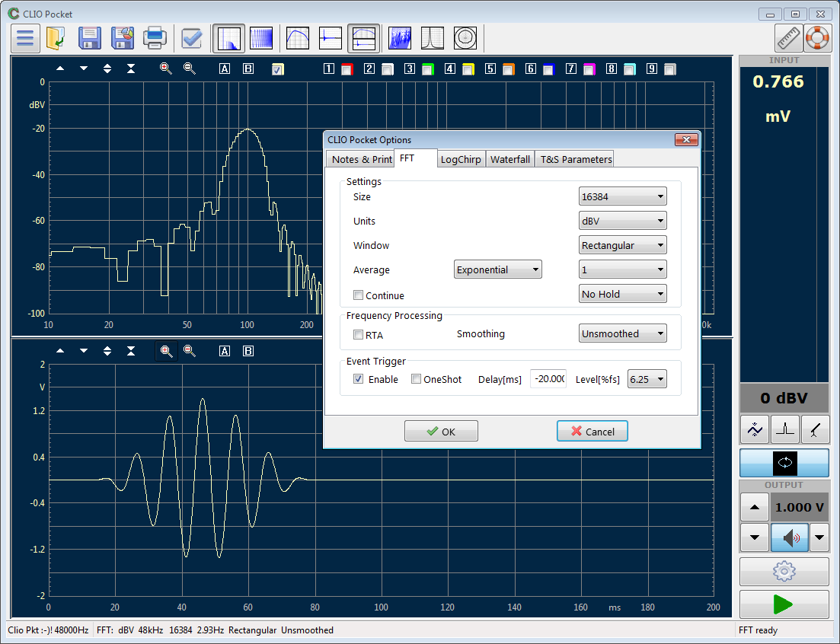This screenshot has width=840, height=644.
Task: Enable the Continue averaging checkbox
Action: click(358, 295)
